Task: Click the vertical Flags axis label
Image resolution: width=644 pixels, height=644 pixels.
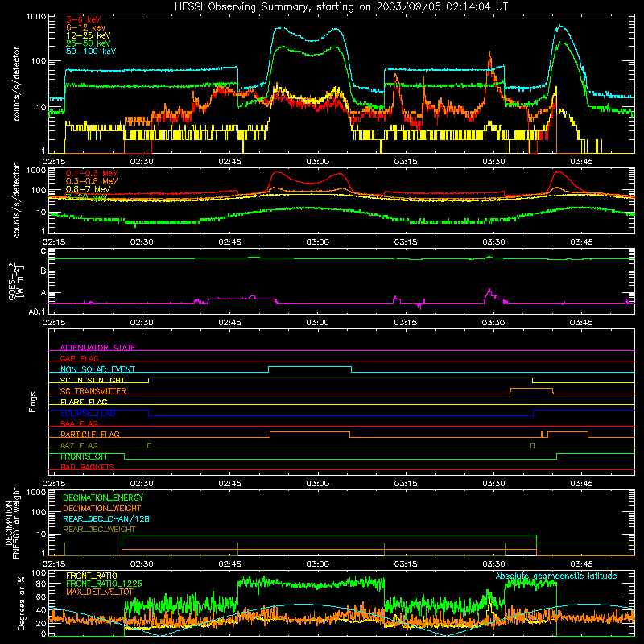Action: (32, 402)
